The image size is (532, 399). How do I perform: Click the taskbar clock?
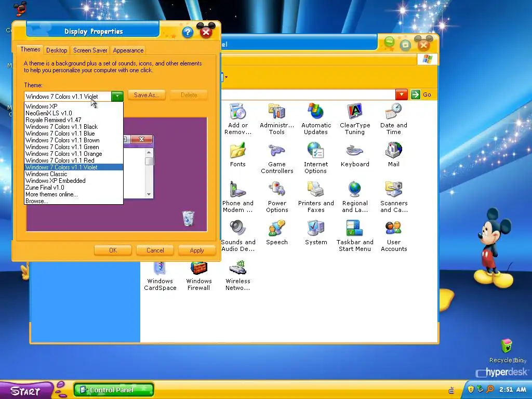pos(512,390)
